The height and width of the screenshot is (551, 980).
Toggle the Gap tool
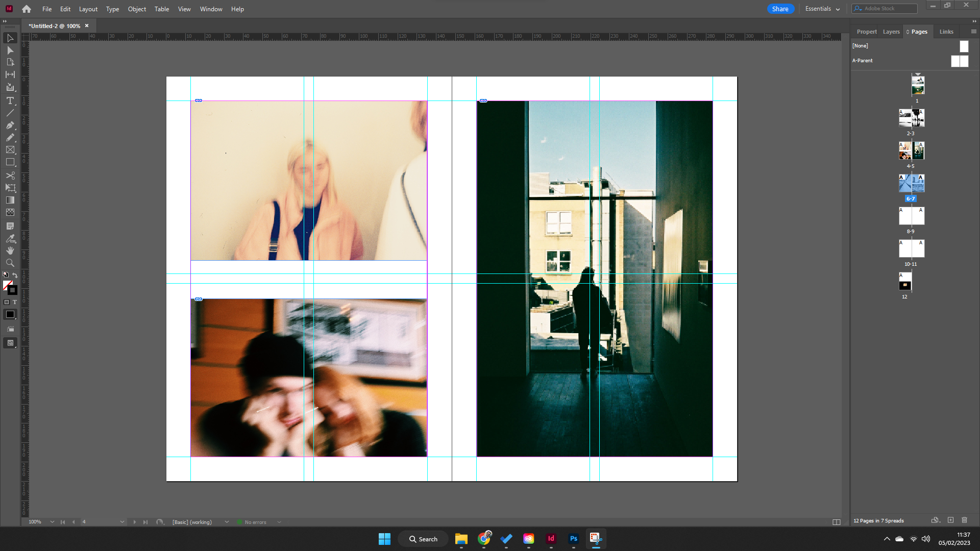pyautogui.click(x=10, y=74)
